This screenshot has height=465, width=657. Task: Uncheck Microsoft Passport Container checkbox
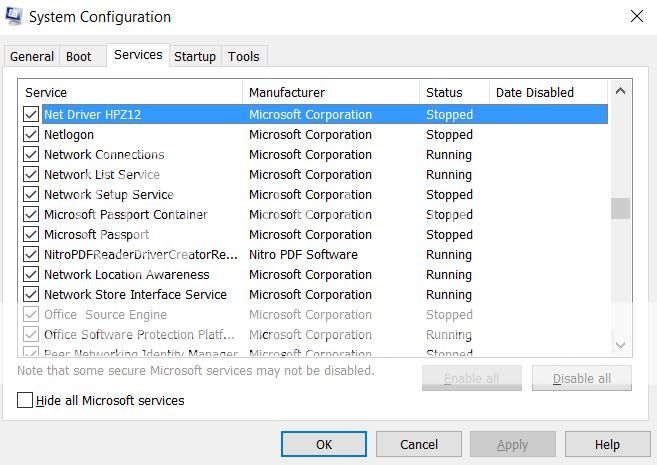[31, 214]
